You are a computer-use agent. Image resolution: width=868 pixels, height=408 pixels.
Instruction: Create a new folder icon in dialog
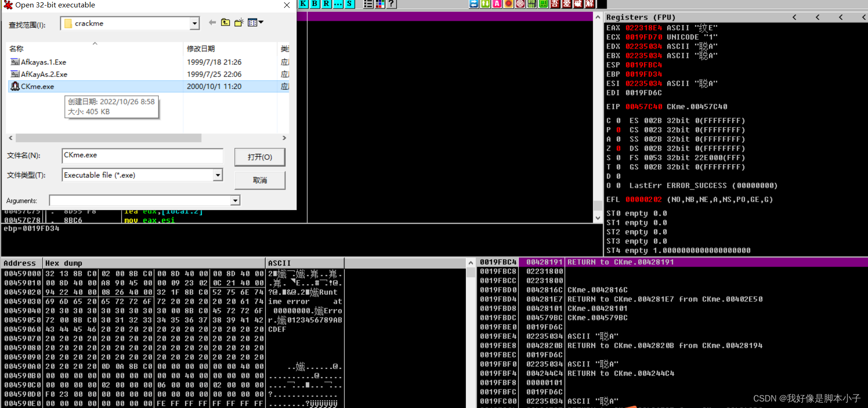(x=239, y=22)
